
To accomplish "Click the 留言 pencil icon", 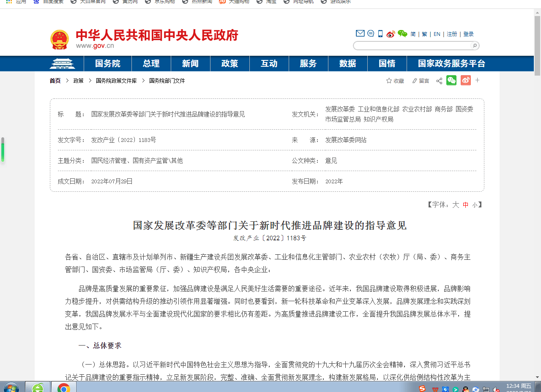I will tap(415, 81).
